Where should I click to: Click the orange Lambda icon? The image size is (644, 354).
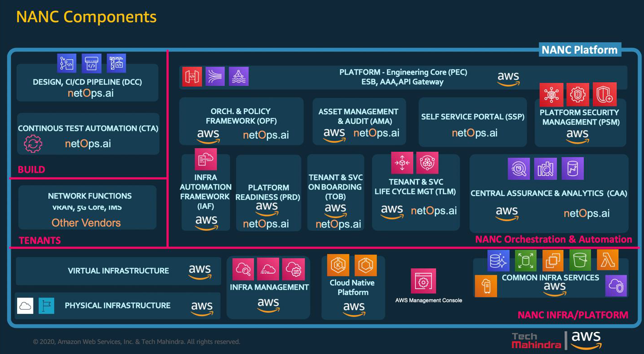(x=607, y=260)
